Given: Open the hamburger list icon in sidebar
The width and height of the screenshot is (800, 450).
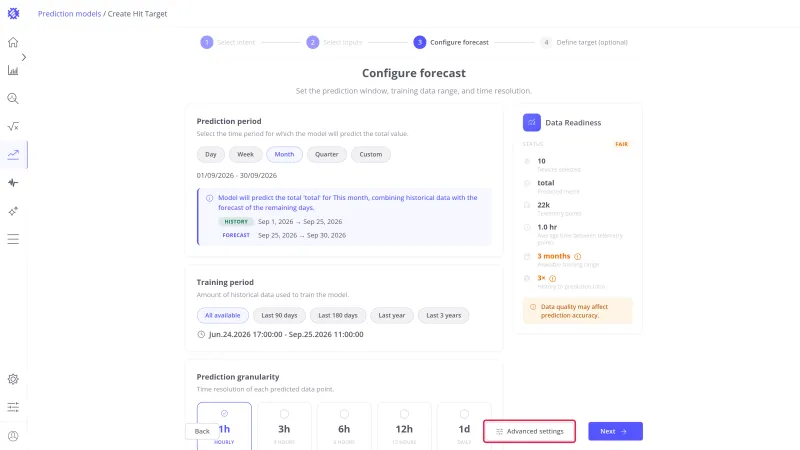Looking at the screenshot, I should click(x=13, y=239).
